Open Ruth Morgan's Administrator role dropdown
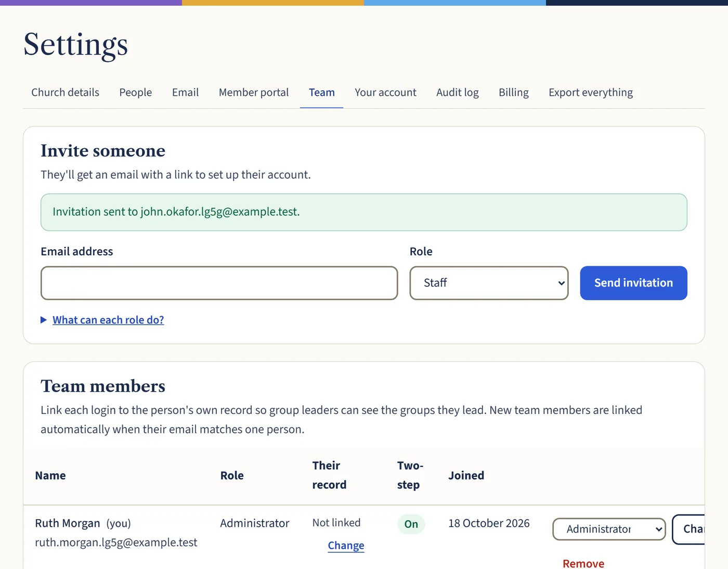Viewport: 728px width, 569px height. tap(609, 529)
